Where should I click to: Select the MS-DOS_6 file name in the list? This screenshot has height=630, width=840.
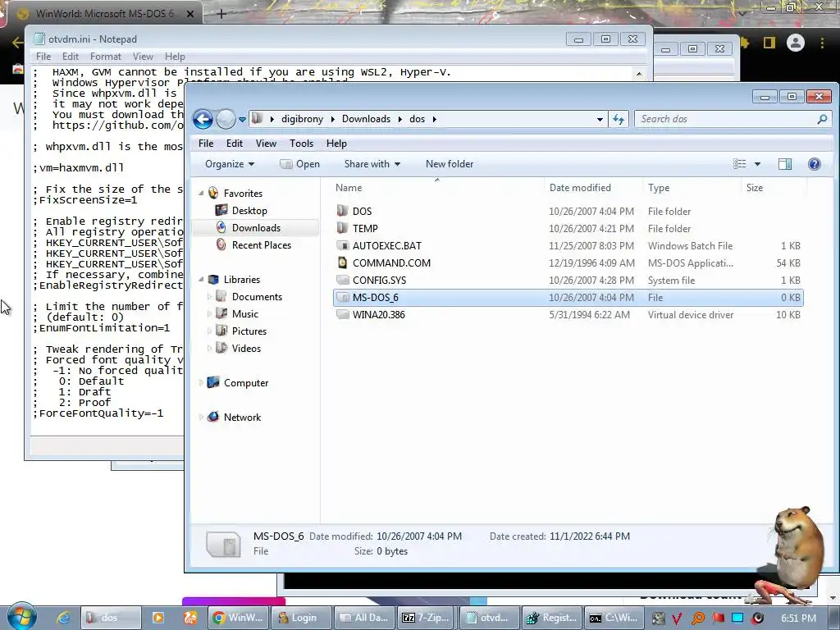[376, 297]
